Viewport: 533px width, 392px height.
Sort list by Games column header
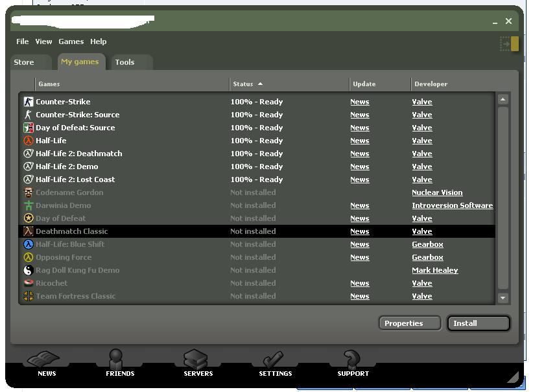(x=132, y=84)
